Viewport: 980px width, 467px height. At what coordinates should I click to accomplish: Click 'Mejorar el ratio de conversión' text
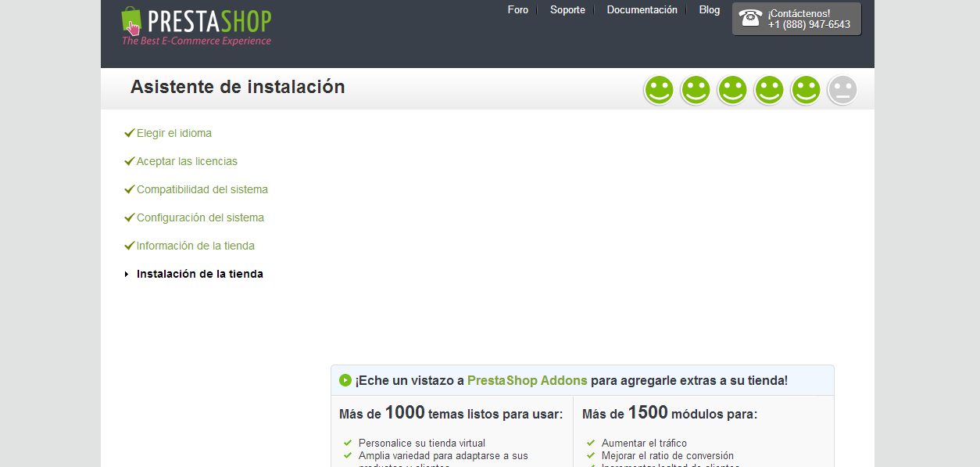[x=667, y=455]
